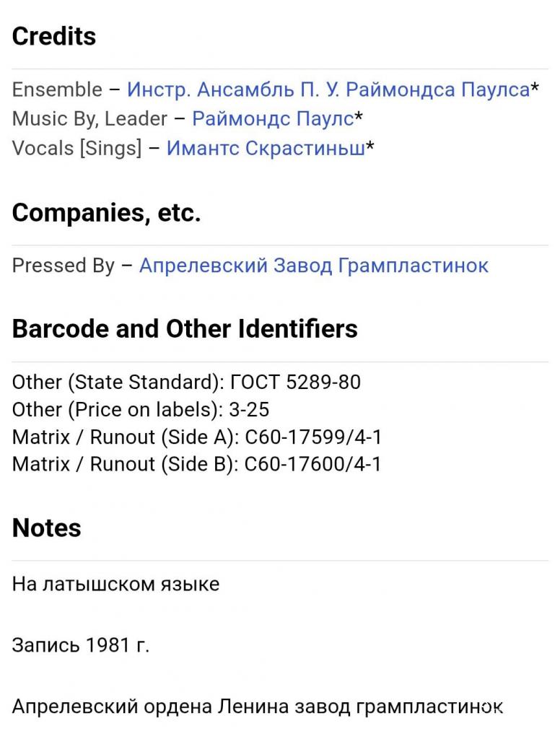Click the Side A matrix C60-17599/4-1
Screen dimensions: 560x739
pos(196,437)
